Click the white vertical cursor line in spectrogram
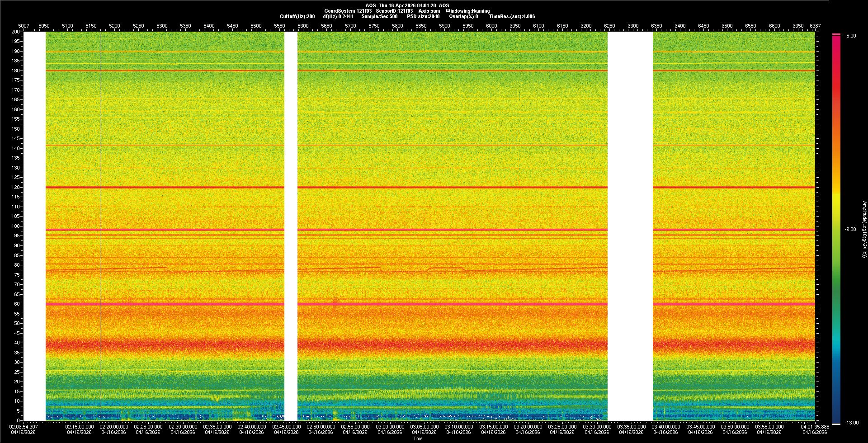The height and width of the screenshot is (443, 868). click(x=101, y=226)
